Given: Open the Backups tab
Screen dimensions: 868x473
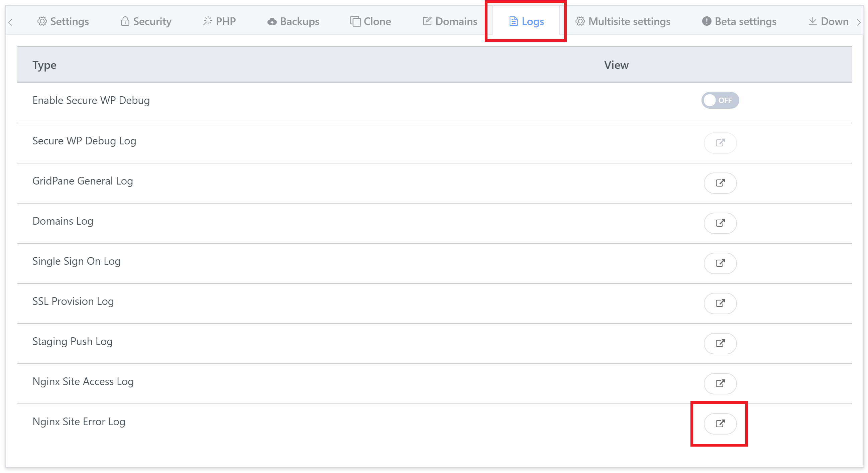Looking at the screenshot, I should 293,21.
